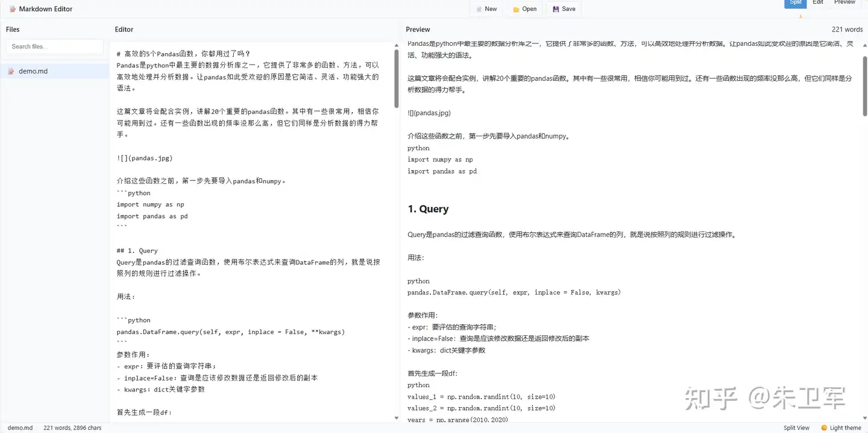This screenshot has width=868, height=433.
Task: Click the Light theme sun icon
Action: click(x=824, y=428)
